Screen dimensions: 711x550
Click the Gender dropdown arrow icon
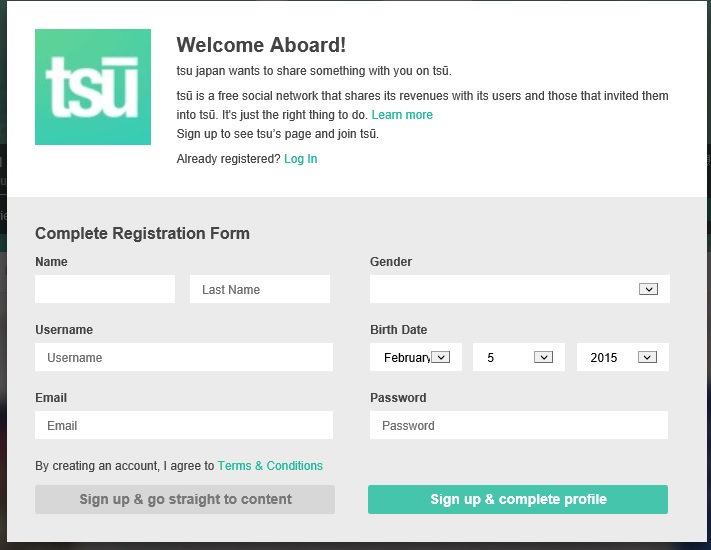[648, 289]
